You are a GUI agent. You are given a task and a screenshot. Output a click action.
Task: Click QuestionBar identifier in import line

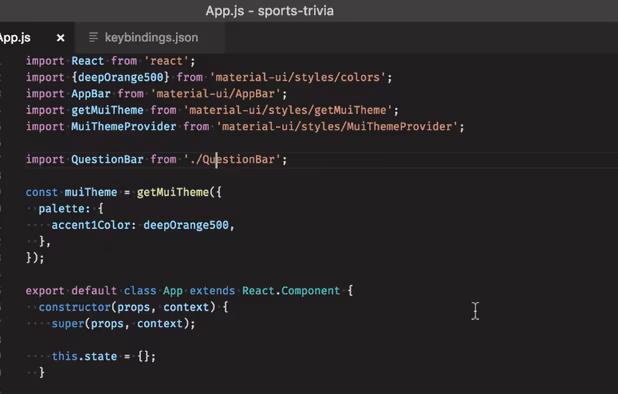click(107, 160)
